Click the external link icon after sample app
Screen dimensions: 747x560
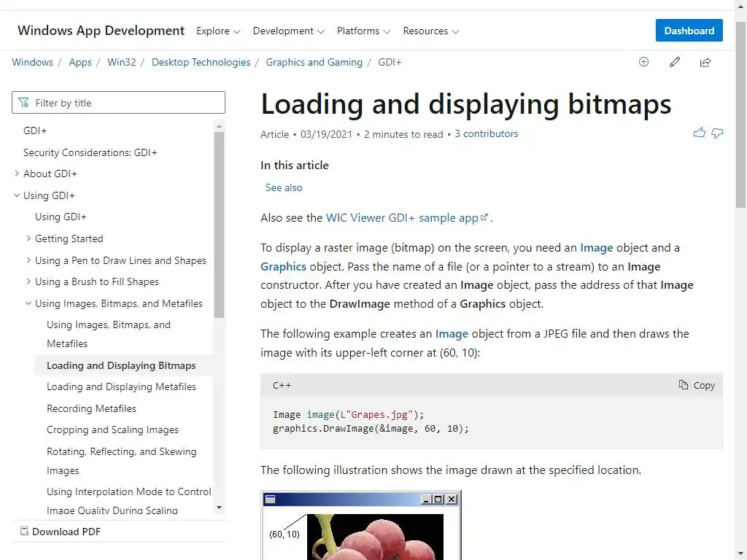pos(484,217)
